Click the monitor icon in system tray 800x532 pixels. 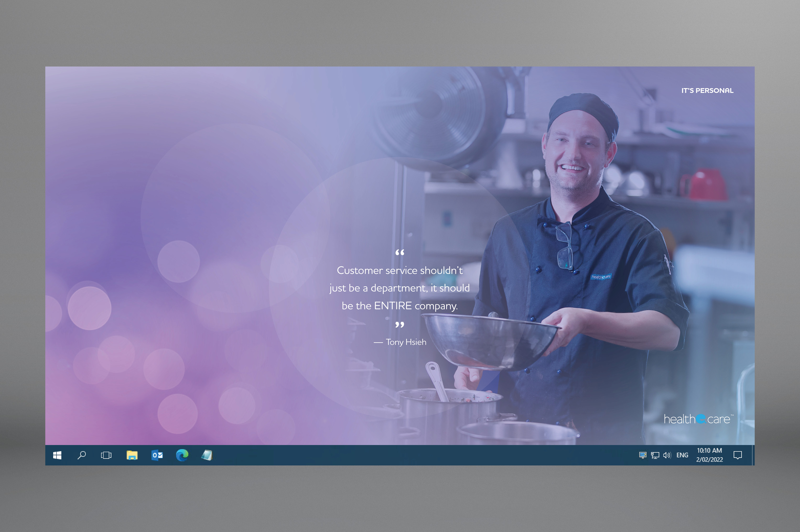coord(642,455)
